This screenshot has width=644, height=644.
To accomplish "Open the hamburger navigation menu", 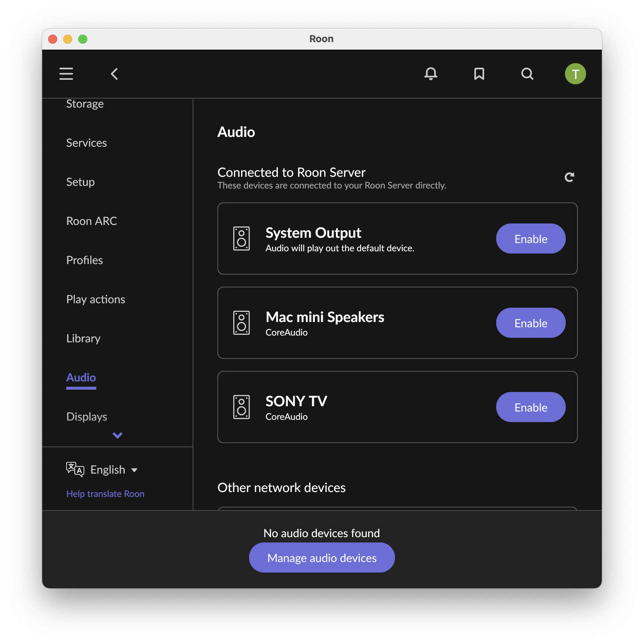I will tap(66, 74).
